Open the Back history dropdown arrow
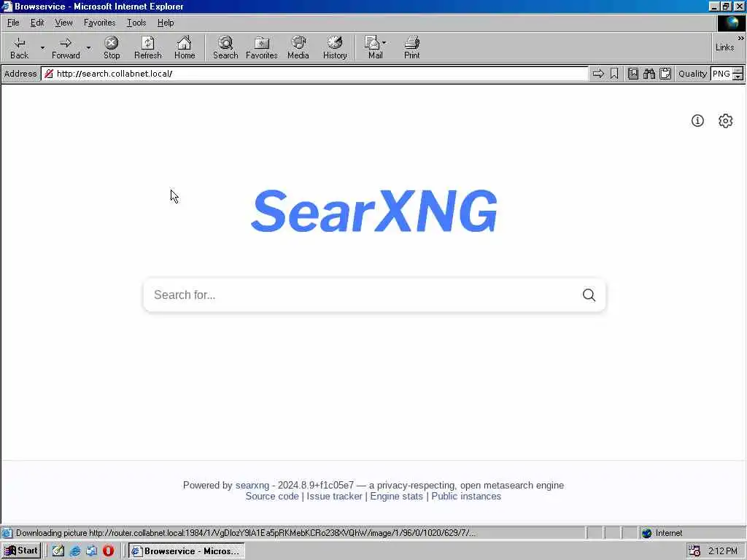The height and width of the screenshot is (560, 747). tap(42, 47)
